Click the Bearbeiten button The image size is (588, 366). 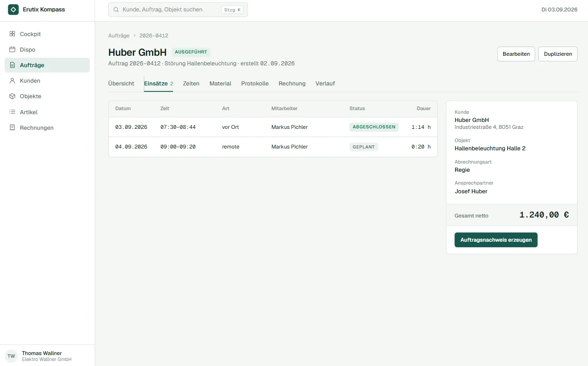pyautogui.click(x=516, y=54)
